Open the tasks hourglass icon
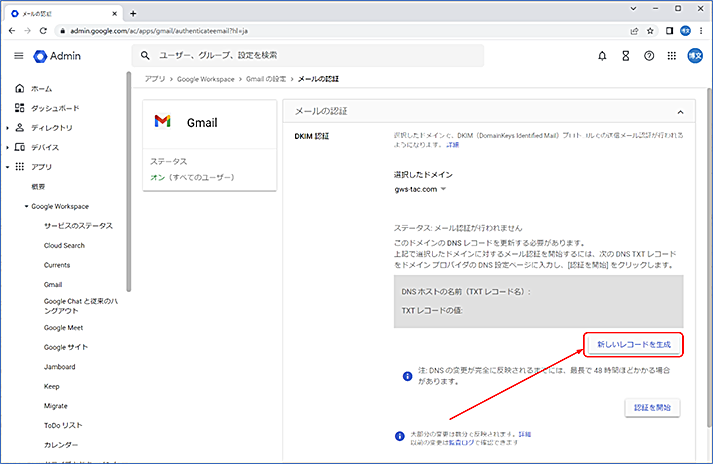 pyautogui.click(x=626, y=56)
